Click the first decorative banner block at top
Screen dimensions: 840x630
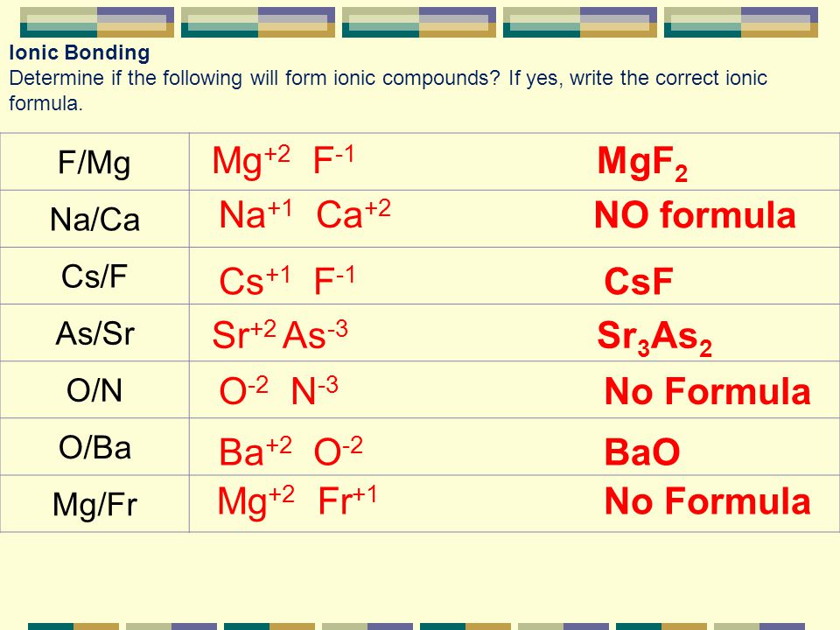tap(97, 22)
